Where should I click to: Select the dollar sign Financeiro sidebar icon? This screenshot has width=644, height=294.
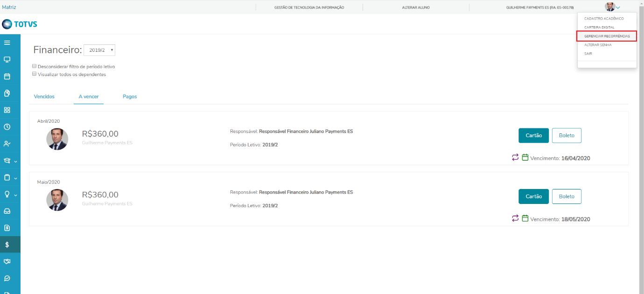point(7,245)
